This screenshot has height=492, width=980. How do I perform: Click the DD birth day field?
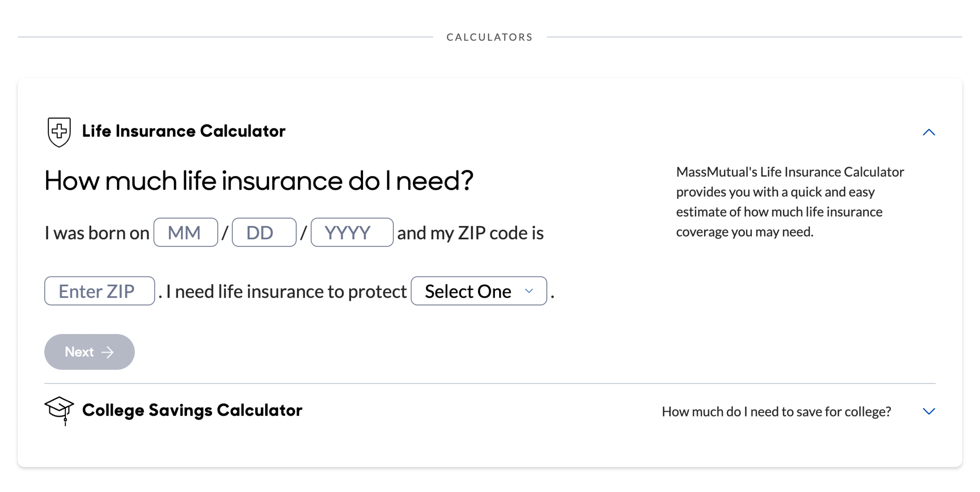click(264, 232)
